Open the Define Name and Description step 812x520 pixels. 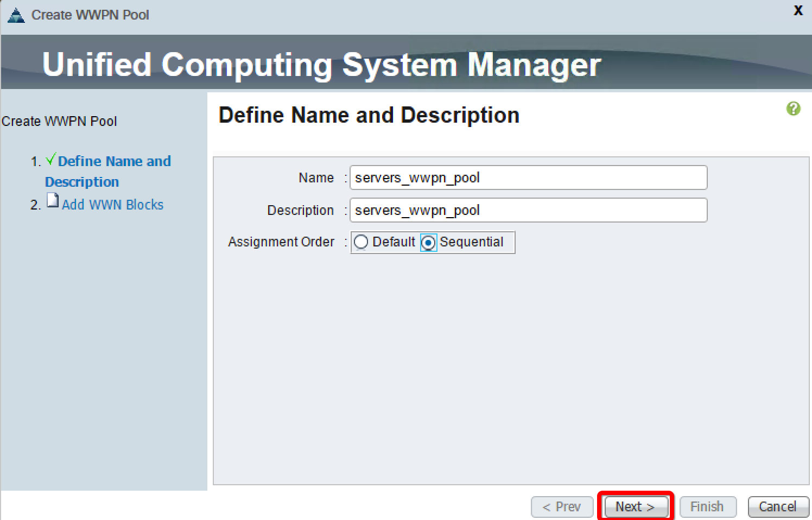pyautogui.click(x=108, y=171)
